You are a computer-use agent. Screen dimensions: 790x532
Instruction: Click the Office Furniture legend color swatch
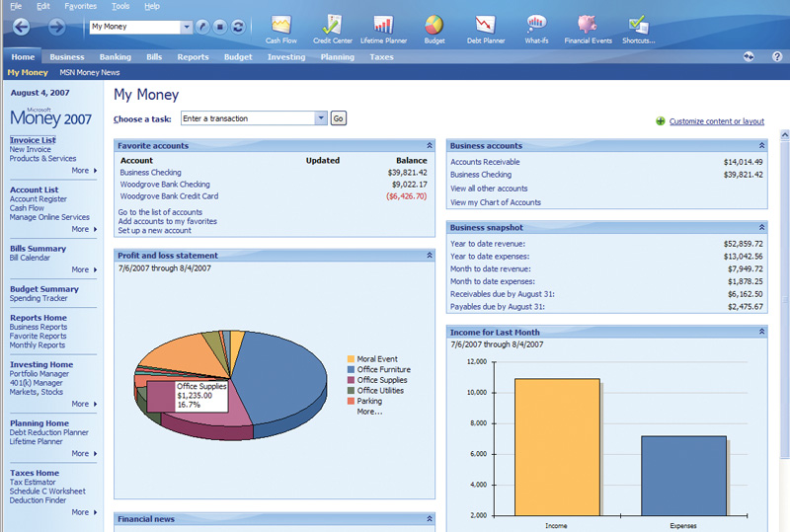tap(351, 370)
